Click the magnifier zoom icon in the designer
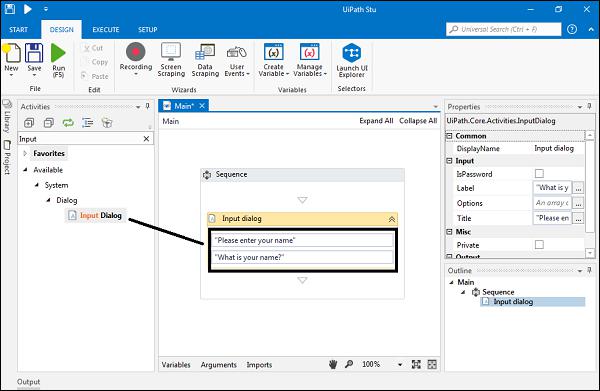The image size is (600, 391). (x=349, y=364)
